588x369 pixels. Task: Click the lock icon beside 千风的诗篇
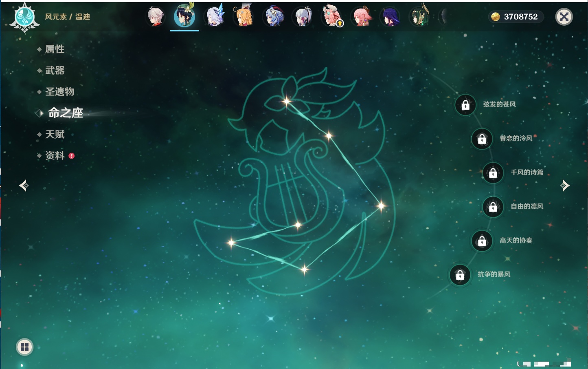[x=493, y=173]
